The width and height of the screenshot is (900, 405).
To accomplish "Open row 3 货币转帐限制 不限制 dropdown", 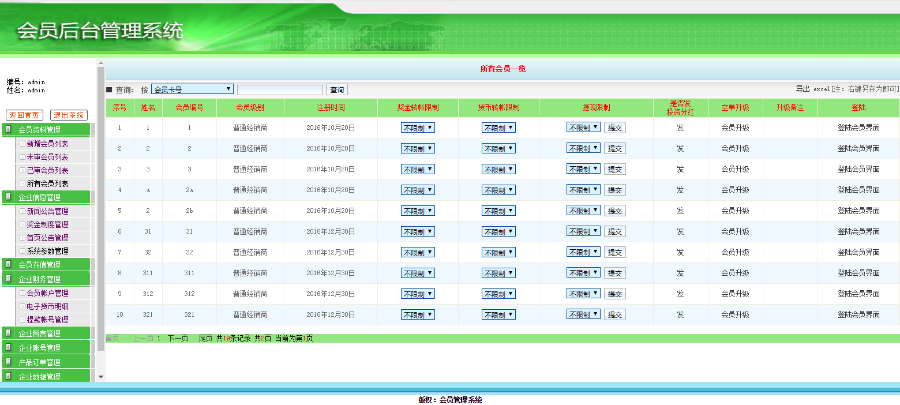I will pyautogui.click(x=499, y=170).
